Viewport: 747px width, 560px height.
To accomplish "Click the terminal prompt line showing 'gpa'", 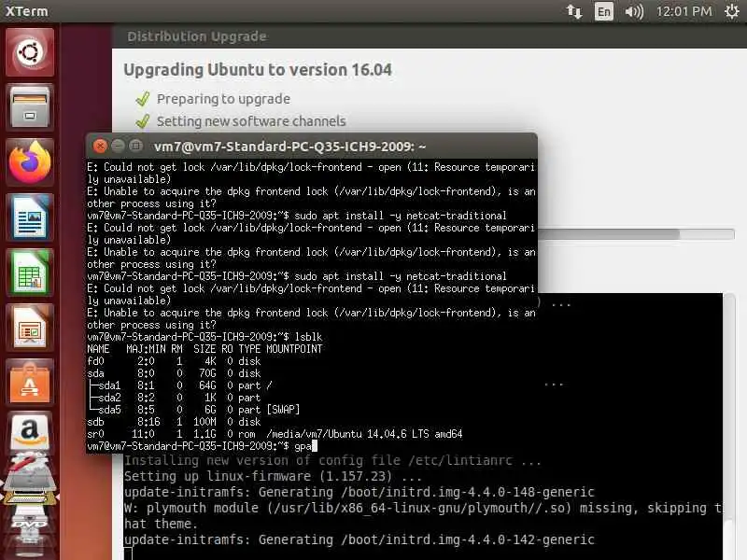I will click(x=202, y=446).
